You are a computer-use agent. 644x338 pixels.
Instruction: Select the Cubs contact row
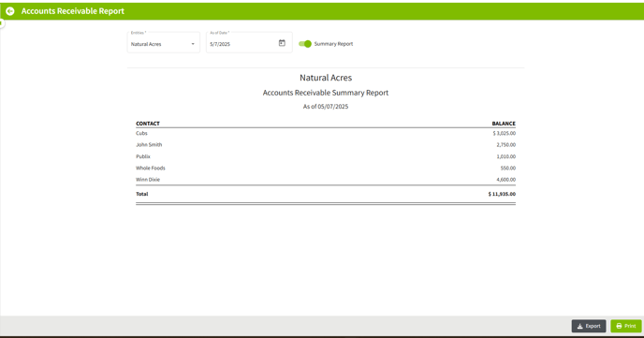(x=326, y=133)
